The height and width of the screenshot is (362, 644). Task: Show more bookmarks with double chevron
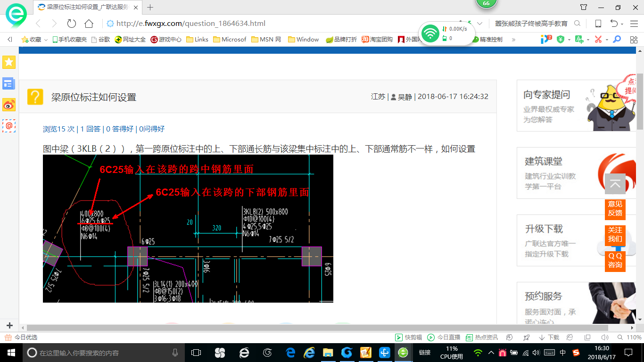click(513, 40)
